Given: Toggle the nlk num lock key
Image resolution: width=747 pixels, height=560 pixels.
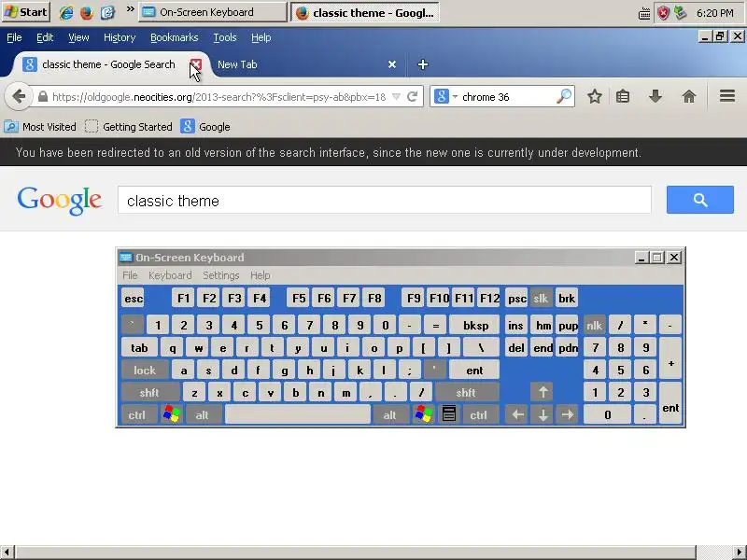Looking at the screenshot, I should (594, 325).
